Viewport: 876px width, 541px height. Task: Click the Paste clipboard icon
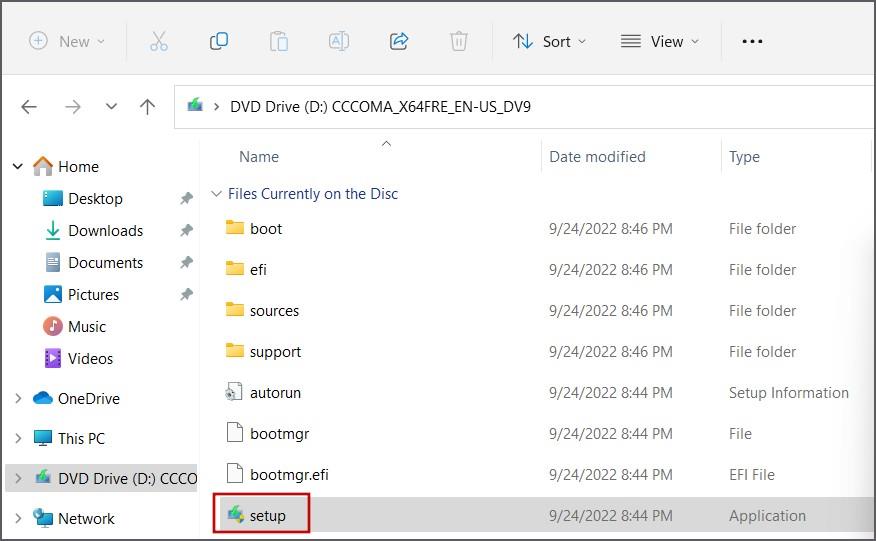pyautogui.click(x=279, y=41)
